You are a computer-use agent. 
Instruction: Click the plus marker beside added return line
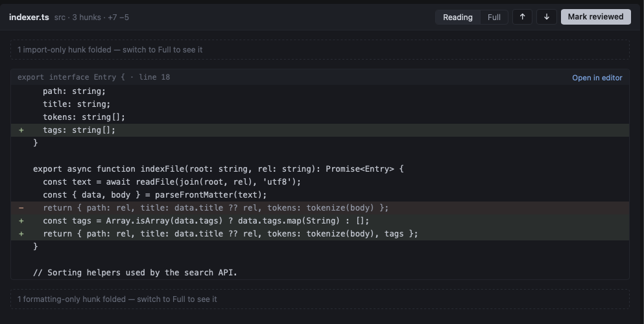coord(21,234)
